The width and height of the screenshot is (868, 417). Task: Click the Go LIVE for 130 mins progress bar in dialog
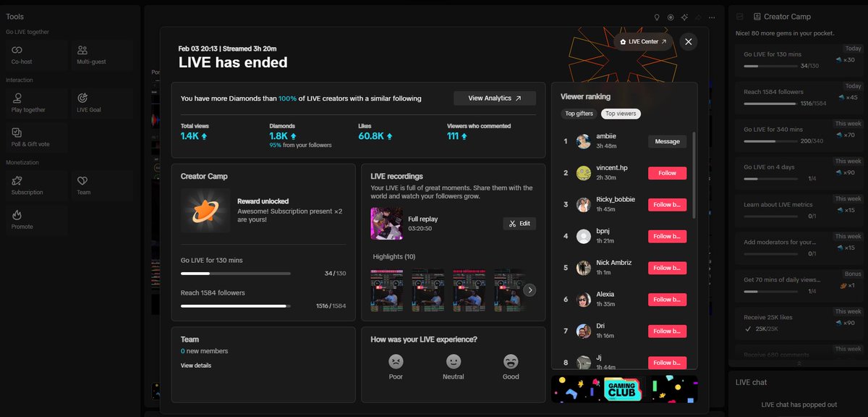click(235, 274)
